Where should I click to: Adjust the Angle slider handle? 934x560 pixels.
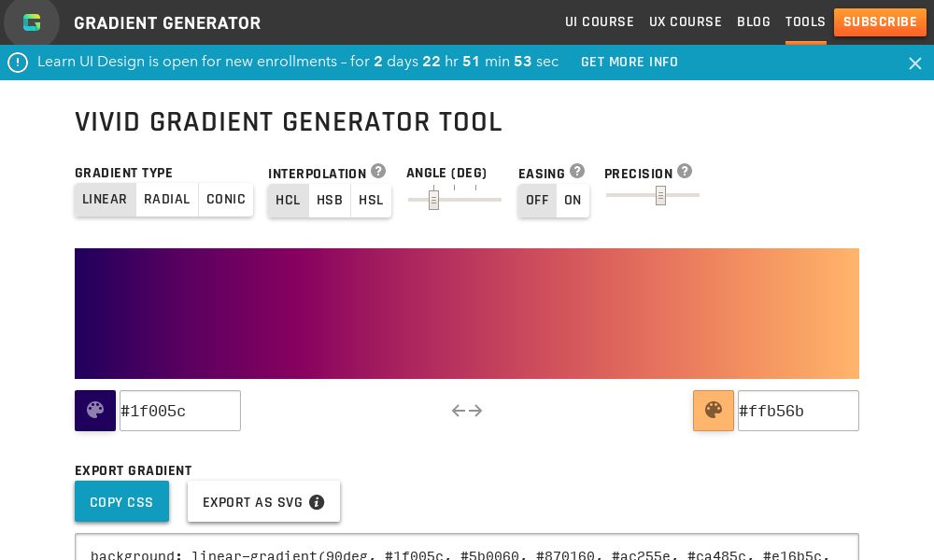coord(434,199)
